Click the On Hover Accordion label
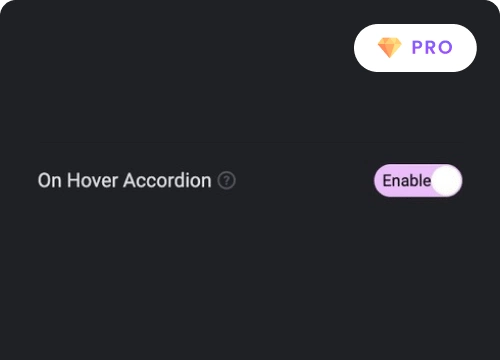This screenshot has width=500, height=360. pos(125,181)
